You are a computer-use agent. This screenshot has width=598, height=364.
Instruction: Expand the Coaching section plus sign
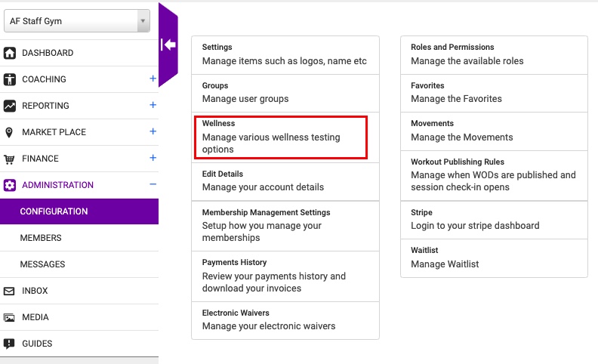(153, 79)
